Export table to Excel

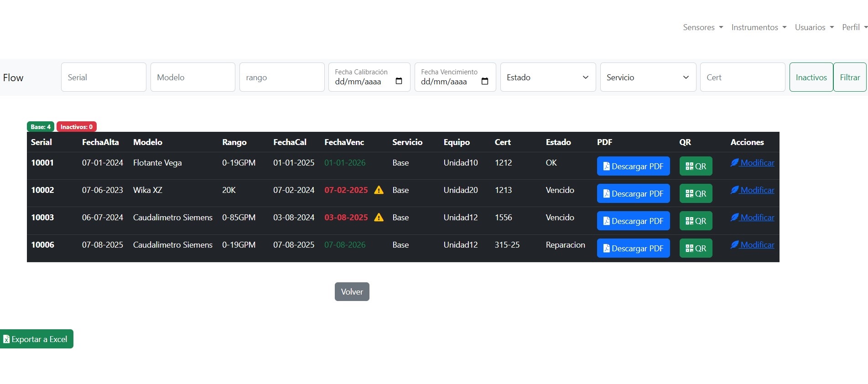point(36,339)
